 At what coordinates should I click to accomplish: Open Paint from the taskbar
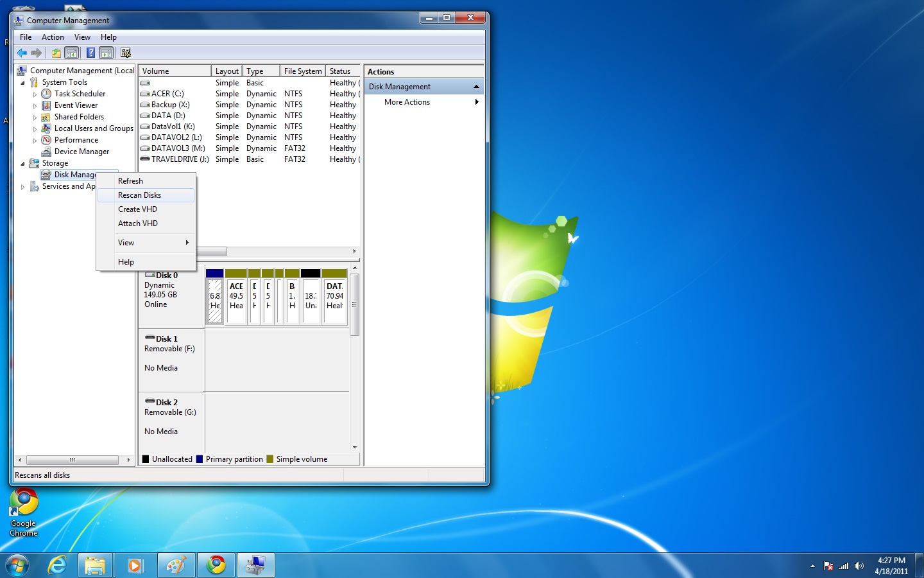coord(176,565)
